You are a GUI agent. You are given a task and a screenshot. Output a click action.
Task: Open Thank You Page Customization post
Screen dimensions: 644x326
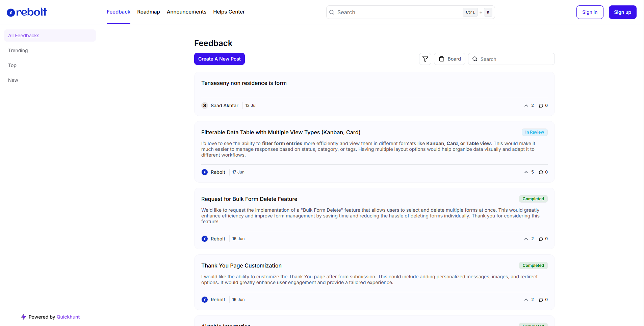point(241,265)
